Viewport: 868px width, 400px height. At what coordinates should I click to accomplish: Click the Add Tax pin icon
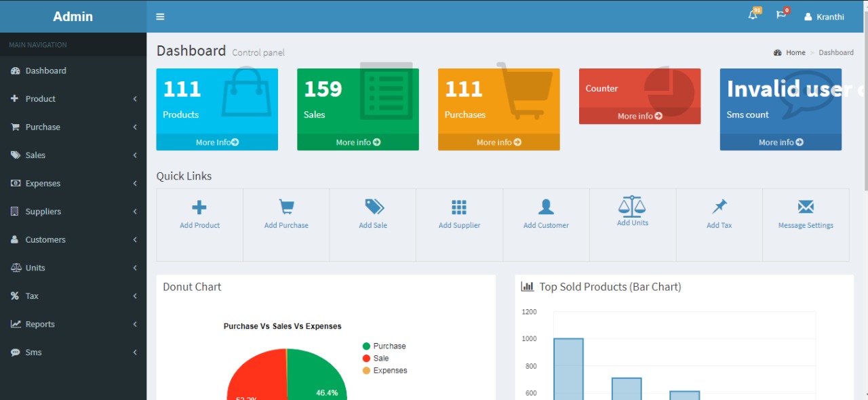[719, 207]
